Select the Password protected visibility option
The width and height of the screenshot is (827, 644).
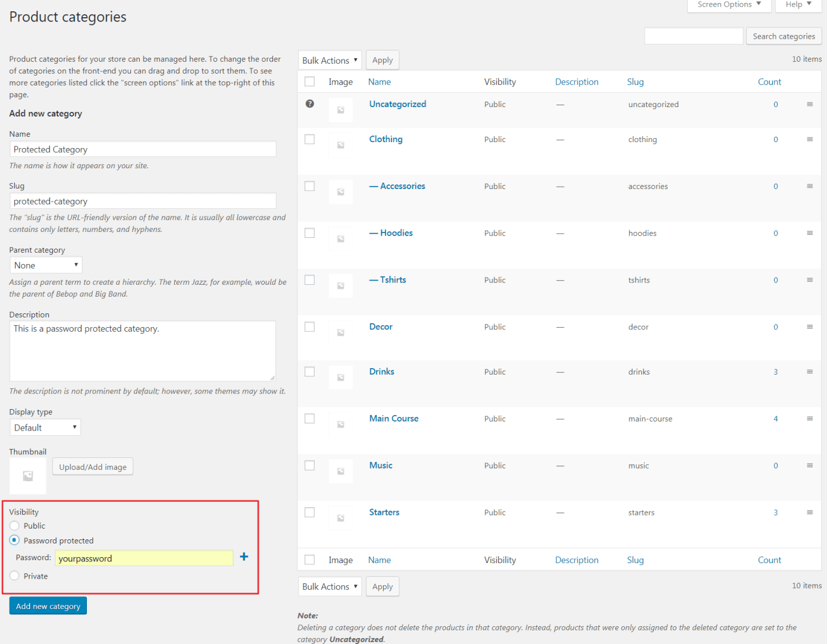(14, 540)
